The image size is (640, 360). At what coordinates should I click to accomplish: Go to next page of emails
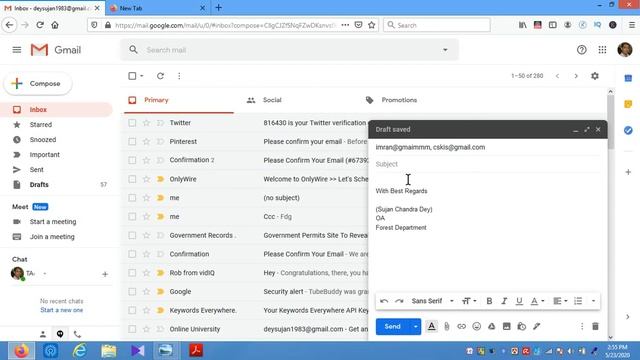click(576, 76)
